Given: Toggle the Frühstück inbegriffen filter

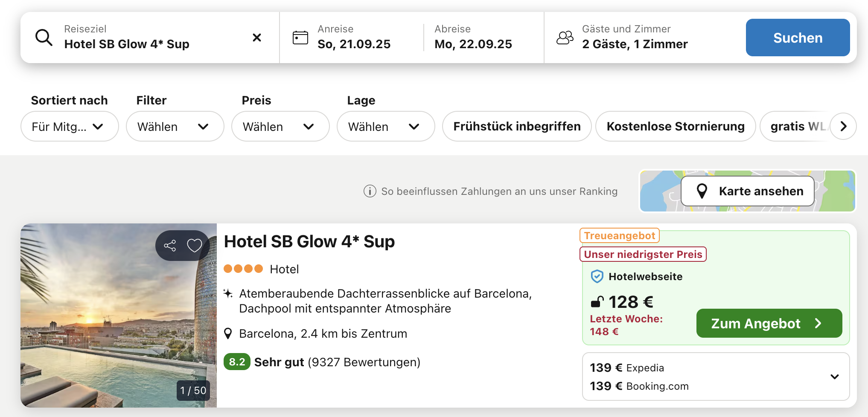Looking at the screenshot, I should point(517,126).
